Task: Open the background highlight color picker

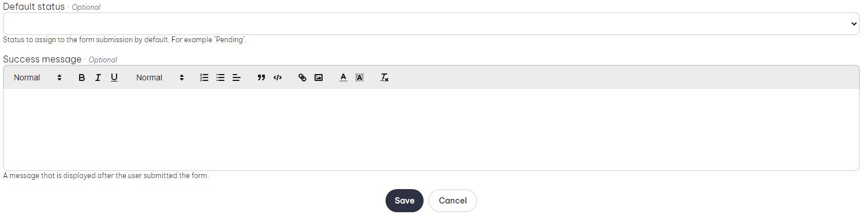Action: pyautogui.click(x=360, y=77)
